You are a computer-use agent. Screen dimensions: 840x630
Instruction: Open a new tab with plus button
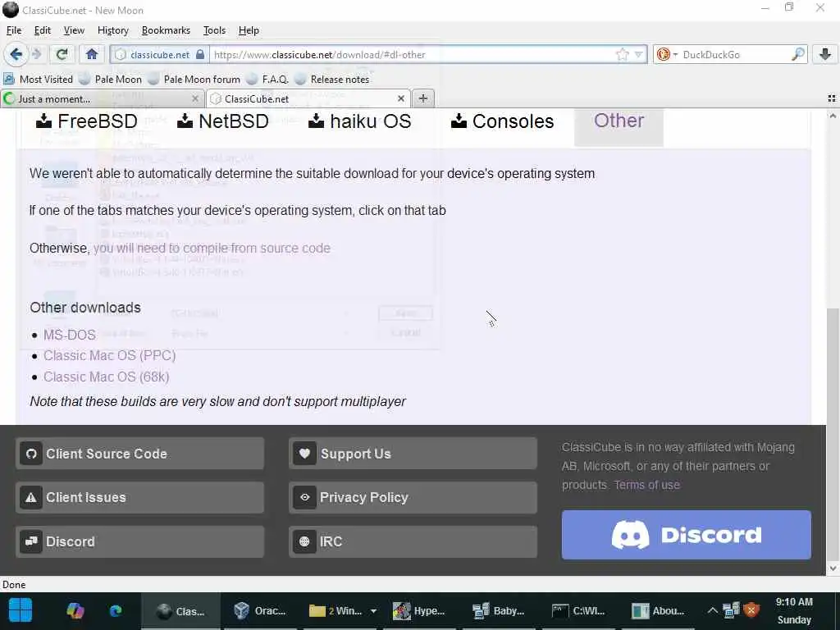(423, 98)
